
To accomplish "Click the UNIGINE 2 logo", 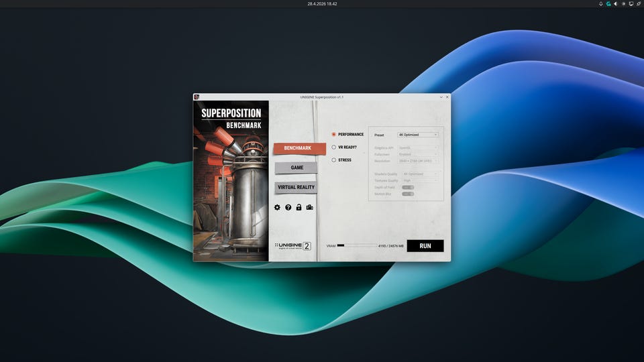I will point(293,246).
